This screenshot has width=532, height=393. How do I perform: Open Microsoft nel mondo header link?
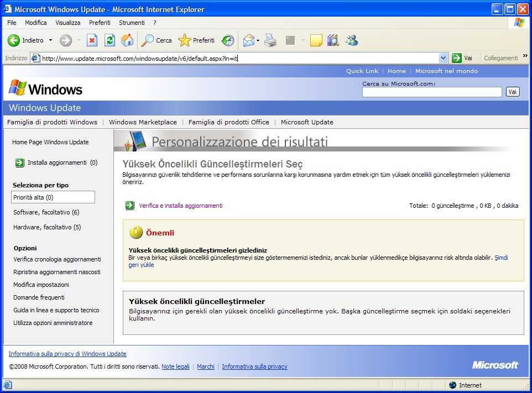(x=446, y=71)
